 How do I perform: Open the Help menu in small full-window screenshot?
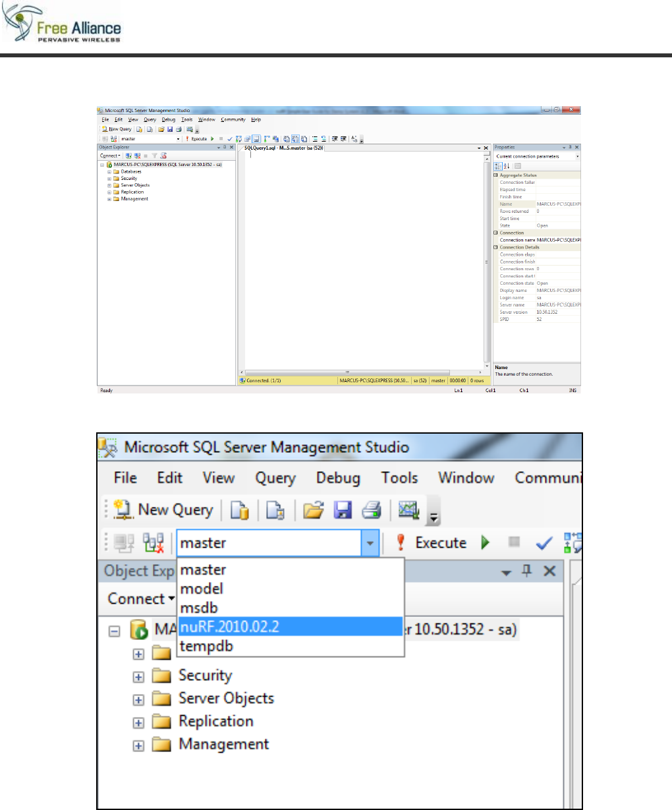coord(256,120)
